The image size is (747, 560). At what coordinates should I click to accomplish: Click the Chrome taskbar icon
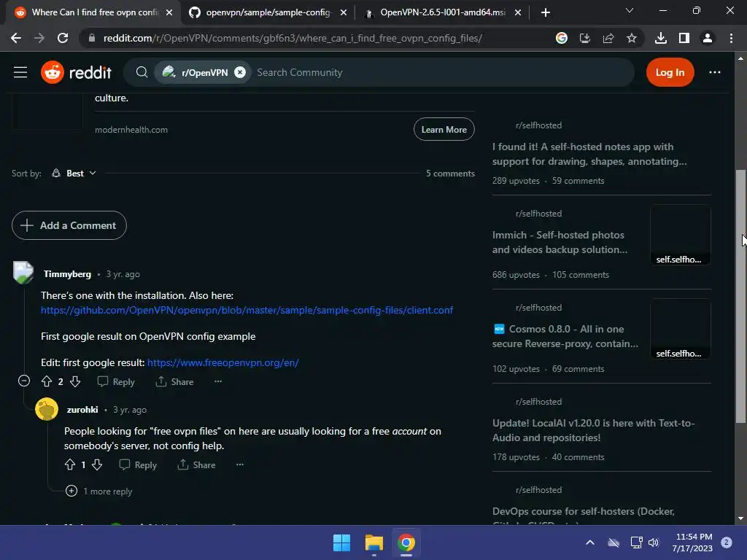(x=406, y=542)
